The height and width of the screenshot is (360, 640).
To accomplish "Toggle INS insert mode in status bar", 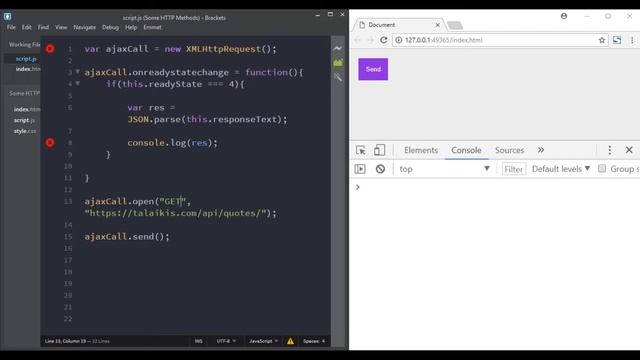I will click(198, 341).
